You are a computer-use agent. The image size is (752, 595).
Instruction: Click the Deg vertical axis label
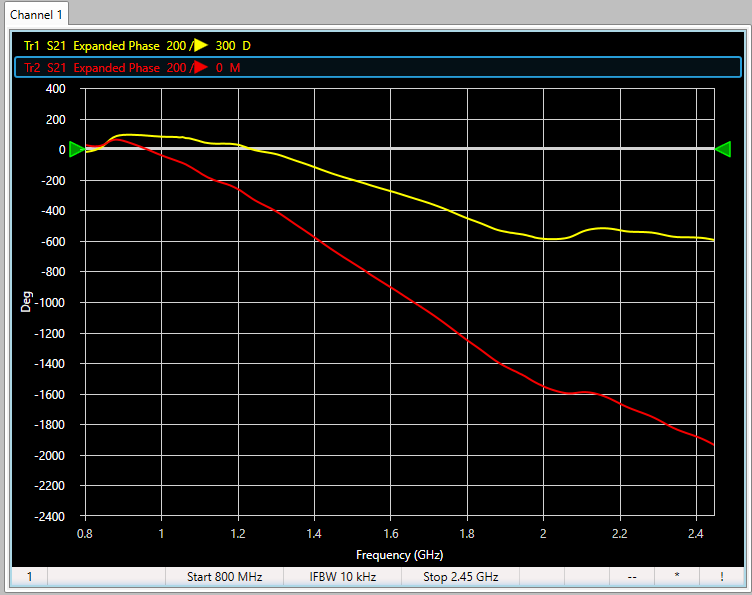pos(27,302)
